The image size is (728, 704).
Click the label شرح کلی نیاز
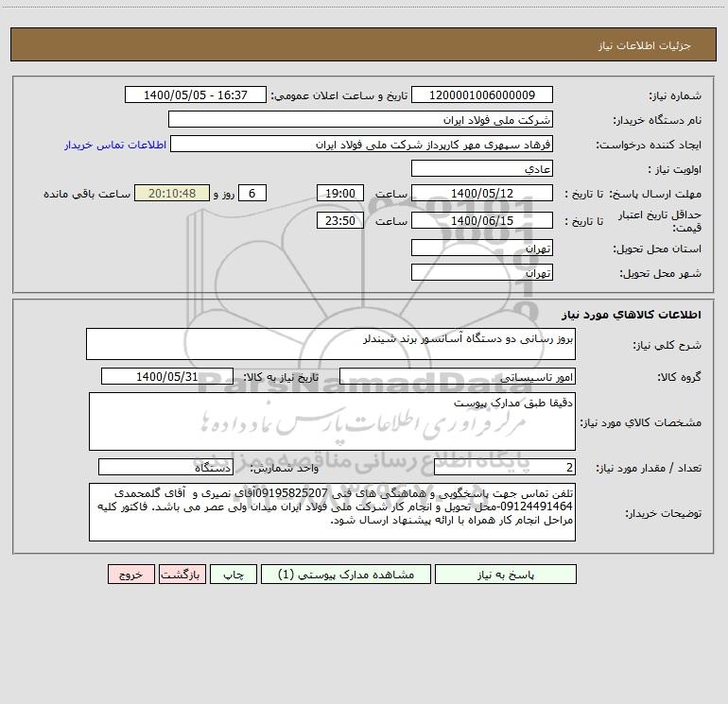tap(667, 345)
